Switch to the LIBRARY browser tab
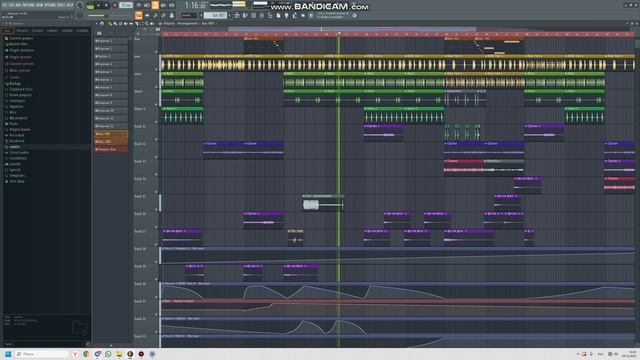 click(52, 31)
